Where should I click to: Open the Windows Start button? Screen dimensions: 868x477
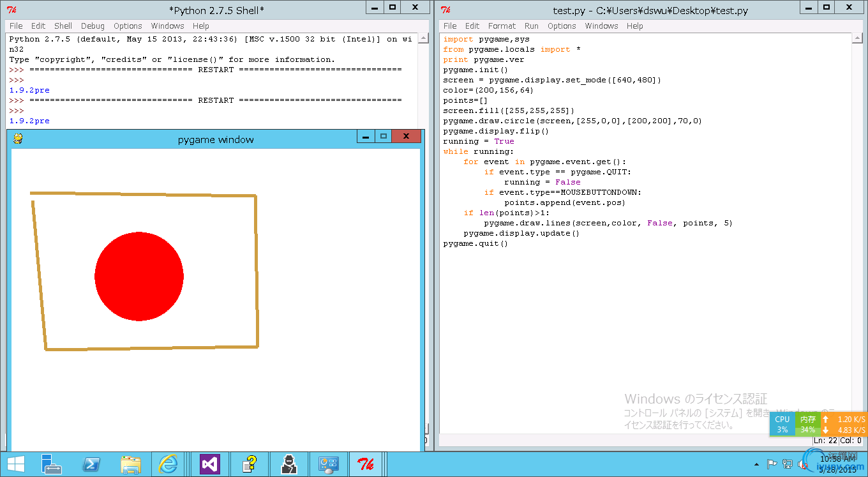tap(16, 464)
